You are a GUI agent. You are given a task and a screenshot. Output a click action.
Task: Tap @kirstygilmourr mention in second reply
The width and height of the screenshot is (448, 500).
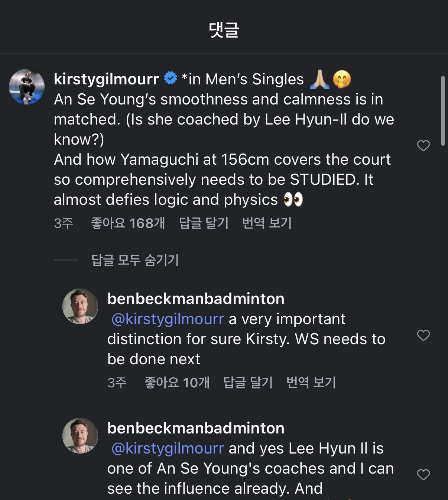168,448
